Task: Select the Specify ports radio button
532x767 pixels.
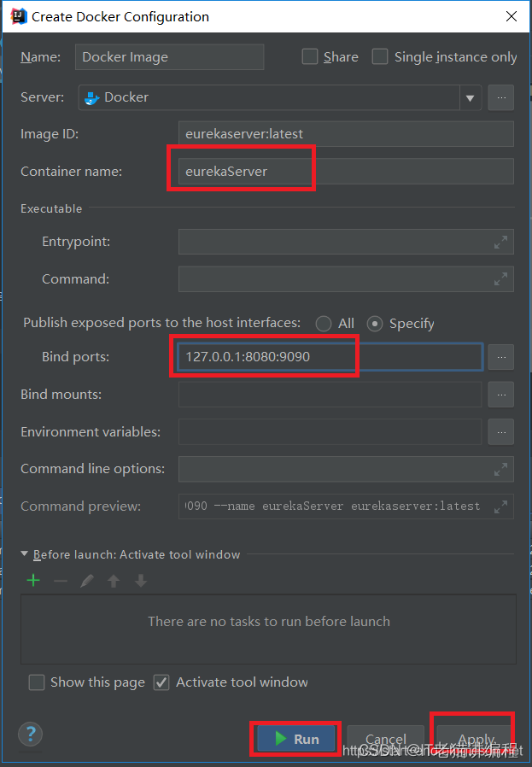Action: point(375,324)
